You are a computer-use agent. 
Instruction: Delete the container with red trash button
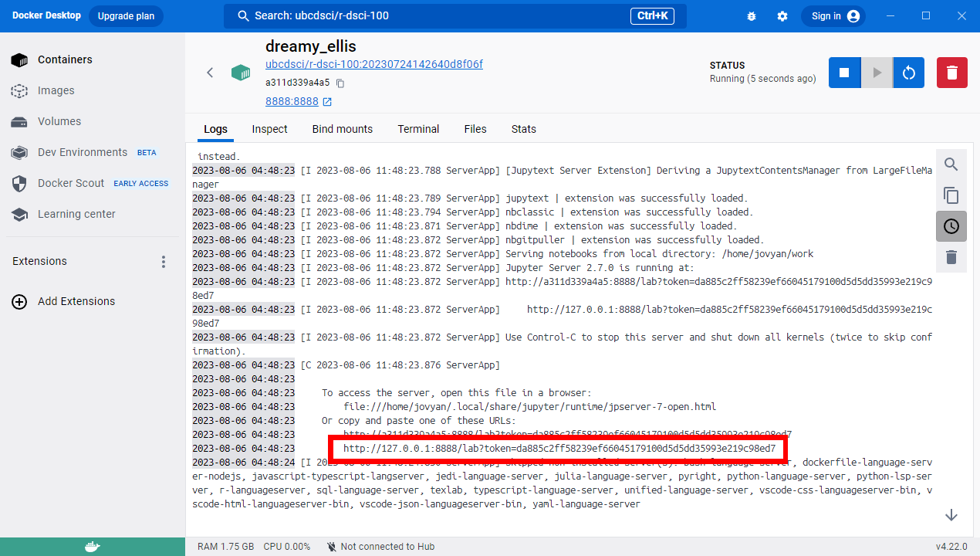click(951, 73)
